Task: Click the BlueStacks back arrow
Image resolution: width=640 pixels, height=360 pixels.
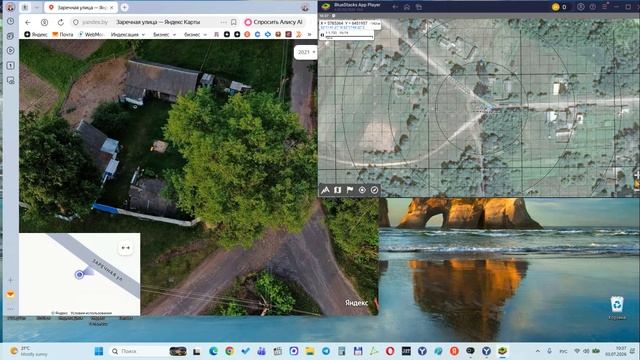Action: click(x=395, y=7)
